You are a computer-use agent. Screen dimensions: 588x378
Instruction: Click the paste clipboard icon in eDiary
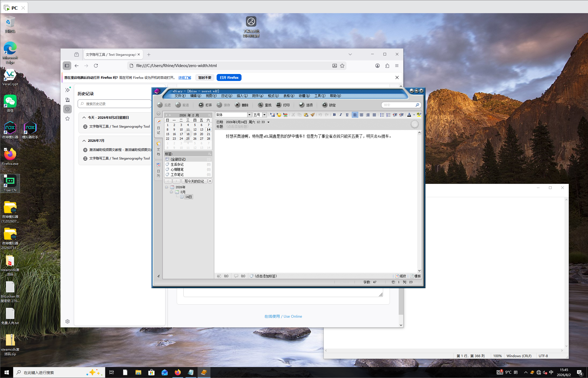coord(306,115)
